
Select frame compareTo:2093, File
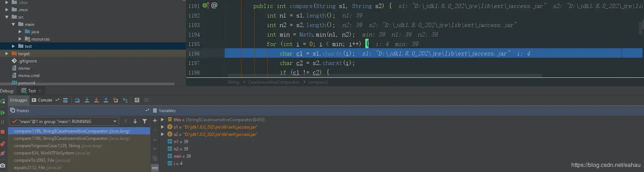tap(79, 160)
